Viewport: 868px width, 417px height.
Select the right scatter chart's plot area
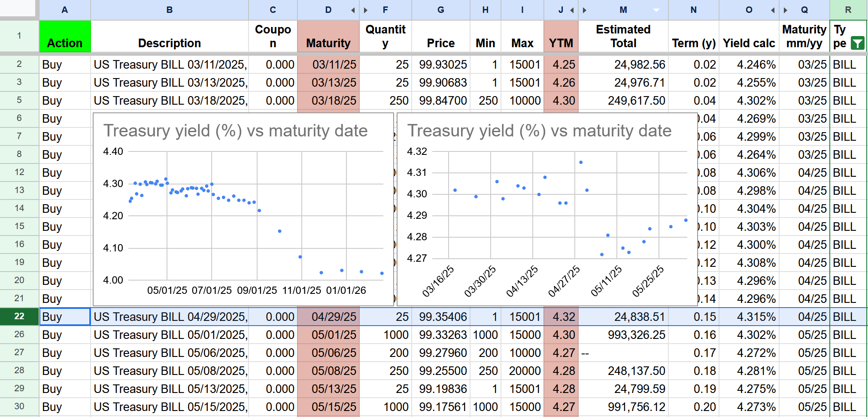(567, 205)
